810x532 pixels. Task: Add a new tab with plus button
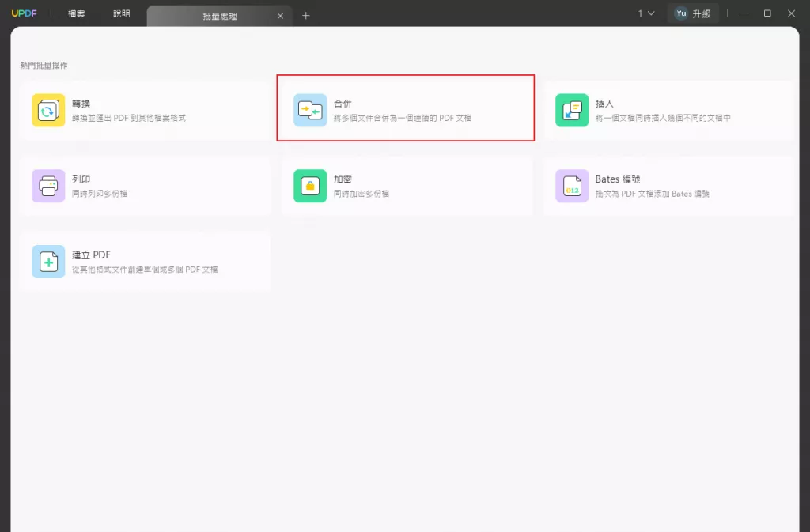306,16
